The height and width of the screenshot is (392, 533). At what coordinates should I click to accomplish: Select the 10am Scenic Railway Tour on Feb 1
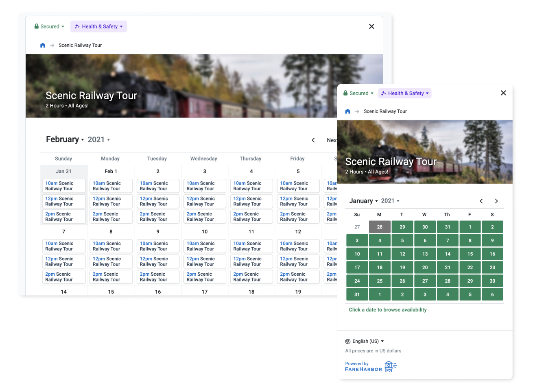pyautogui.click(x=111, y=186)
